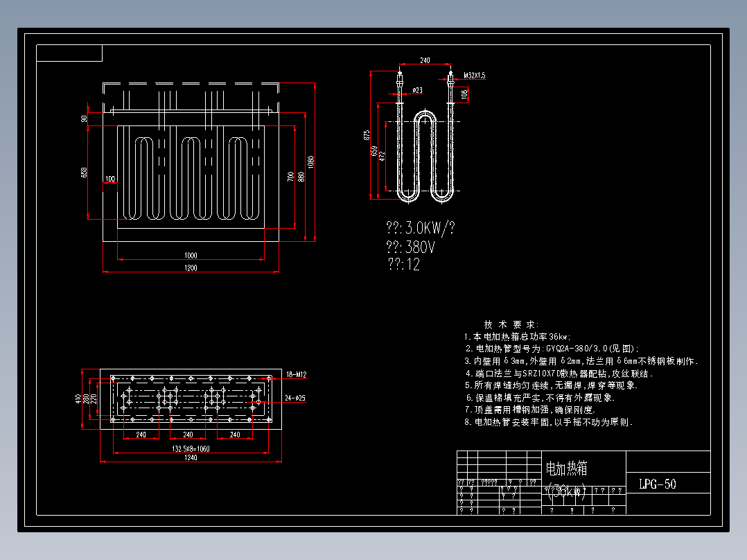Click note 8 about 电加热管安装牢固
This screenshot has width=747, height=560.
coord(549,422)
